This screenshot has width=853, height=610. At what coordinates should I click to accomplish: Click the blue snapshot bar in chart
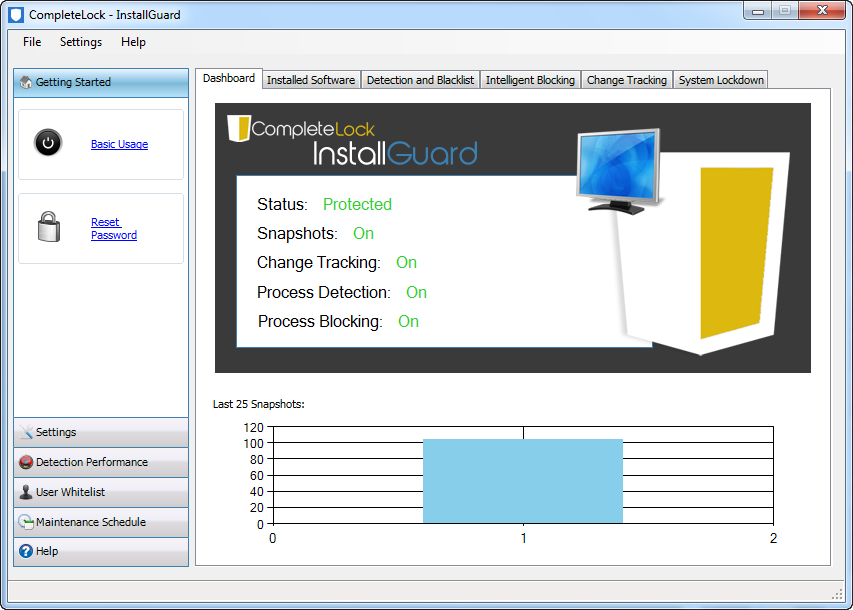click(x=523, y=481)
